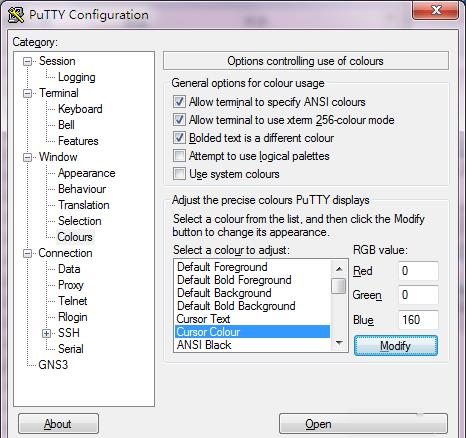
Task: Click the Red value field
Action: point(418,271)
